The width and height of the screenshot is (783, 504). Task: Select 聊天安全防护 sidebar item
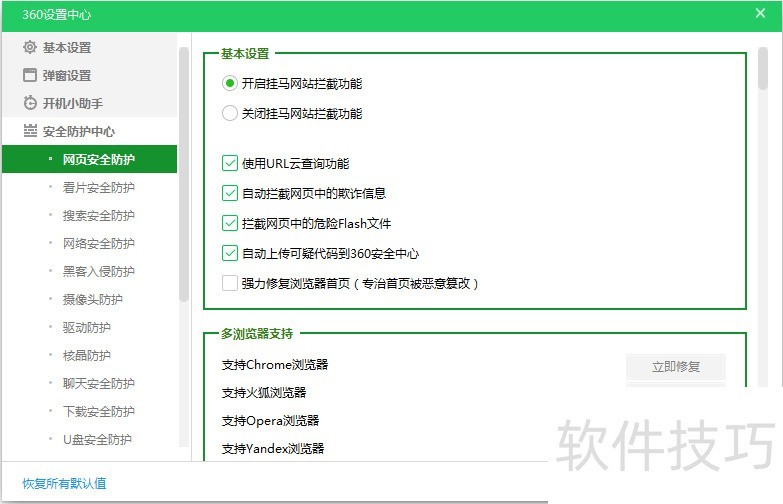90,383
